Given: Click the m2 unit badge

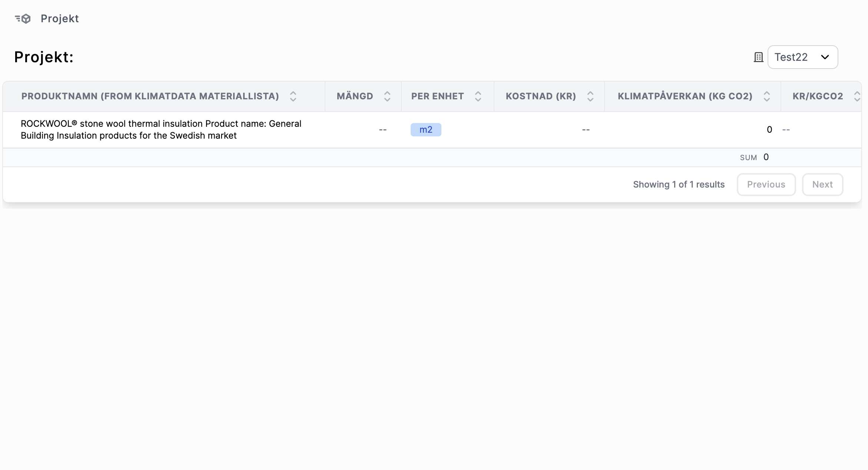Looking at the screenshot, I should point(425,130).
